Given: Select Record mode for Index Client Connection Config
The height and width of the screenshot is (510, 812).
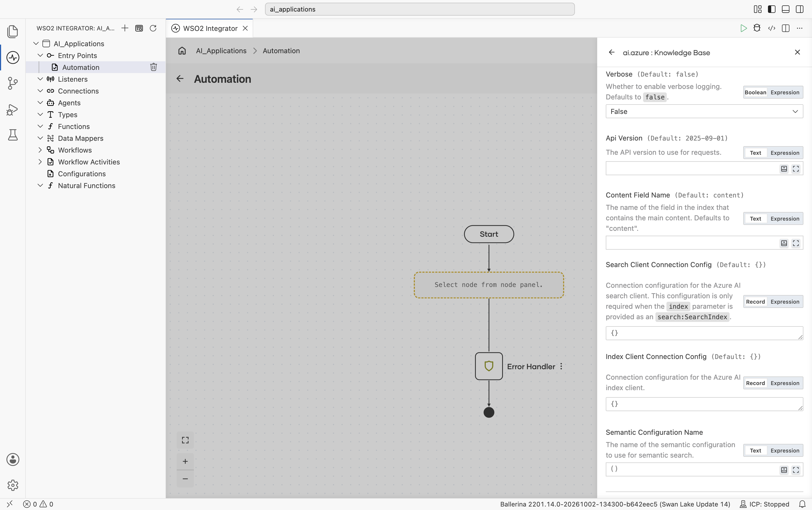Looking at the screenshot, I should pos(755,383).
